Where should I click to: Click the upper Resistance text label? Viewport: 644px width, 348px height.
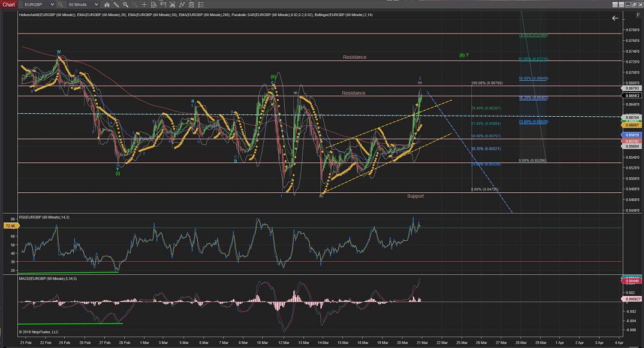click(x=354, y=57)
